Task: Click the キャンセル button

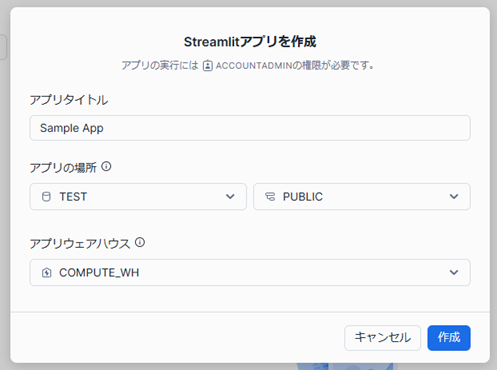Action: tap(382, 338)
